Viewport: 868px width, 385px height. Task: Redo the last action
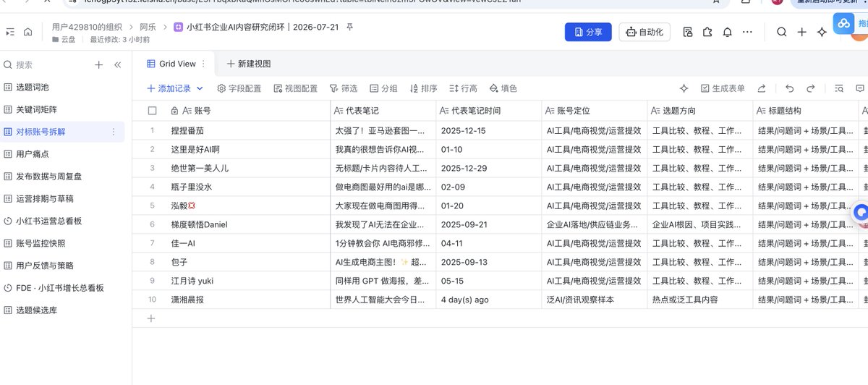[x=811, y=88]
